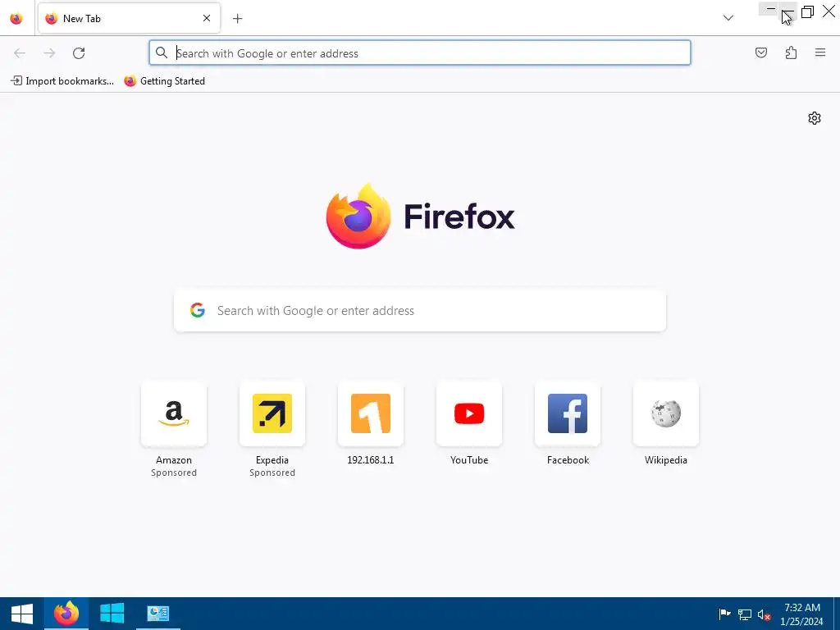The height and width of the screenshot is (630, 840).
Task: Click the Google logo in search box
Action: (198, 310)
